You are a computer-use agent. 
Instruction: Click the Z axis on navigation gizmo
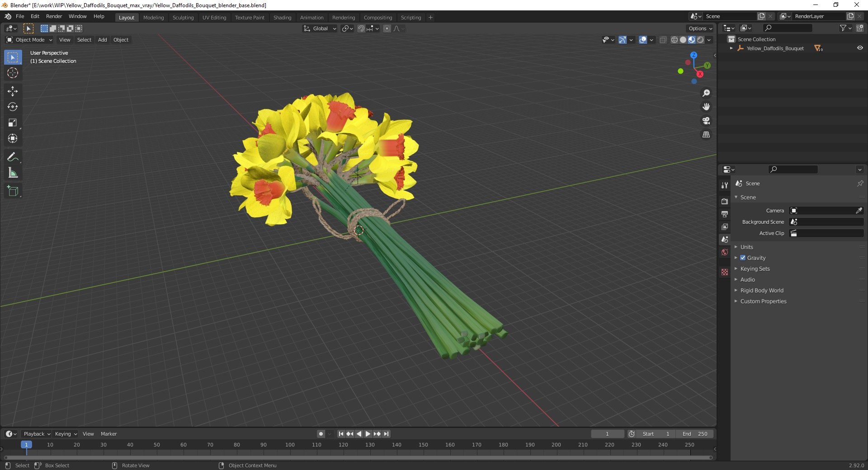[693, 55]
